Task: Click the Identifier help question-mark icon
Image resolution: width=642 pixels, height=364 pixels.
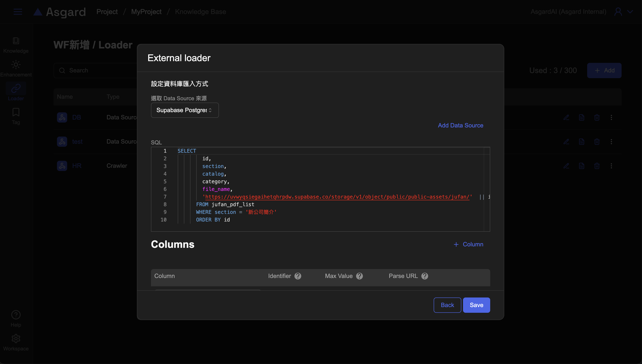Action: pyautogui.click(x=298, y=276)
